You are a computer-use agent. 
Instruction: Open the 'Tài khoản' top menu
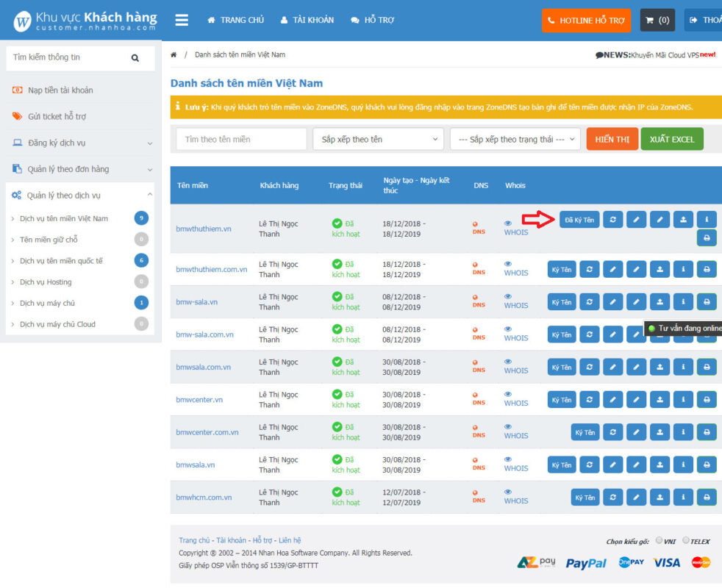click(307, 20)
